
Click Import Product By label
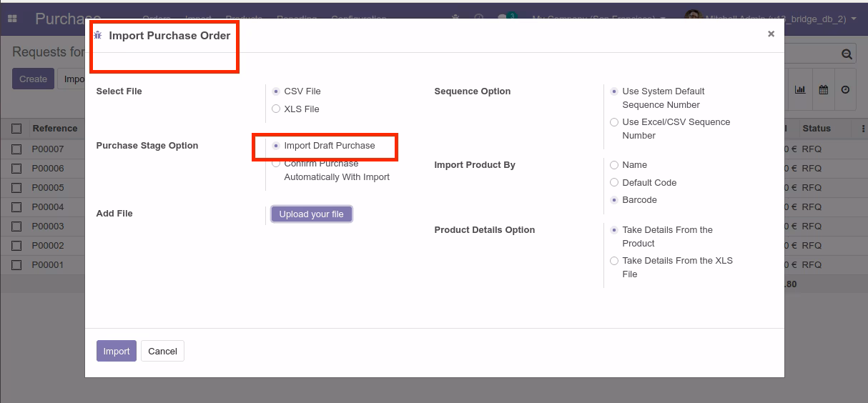tap(475, 165)
